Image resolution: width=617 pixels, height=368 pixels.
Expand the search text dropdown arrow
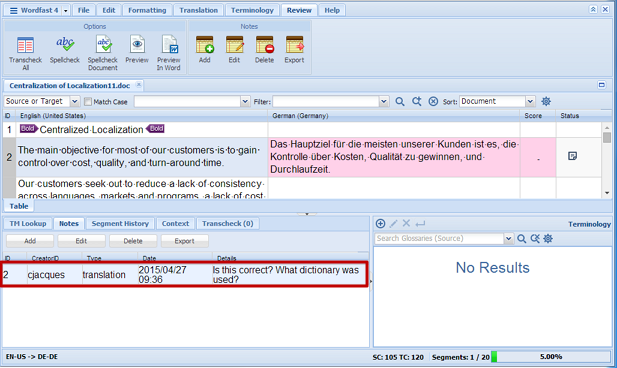(245, 102)
